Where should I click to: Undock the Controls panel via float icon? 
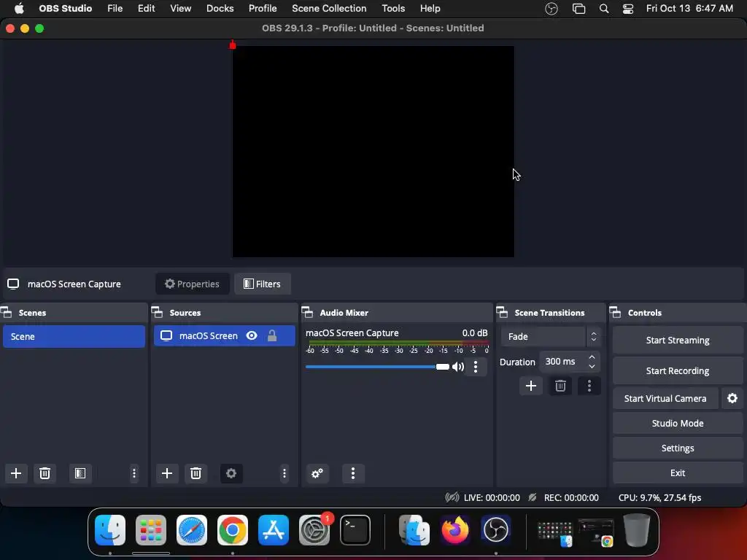(x=615, y=313)
